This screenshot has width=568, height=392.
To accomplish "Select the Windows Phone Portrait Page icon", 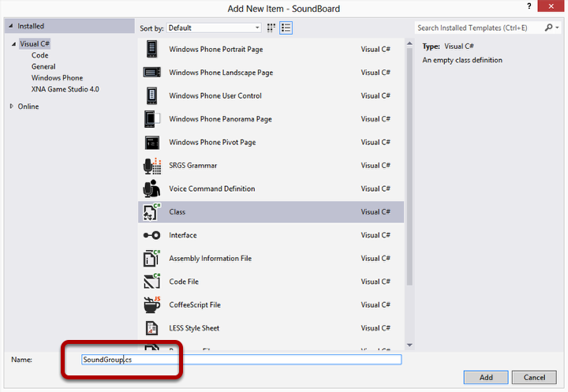I will tap(151, 49).
